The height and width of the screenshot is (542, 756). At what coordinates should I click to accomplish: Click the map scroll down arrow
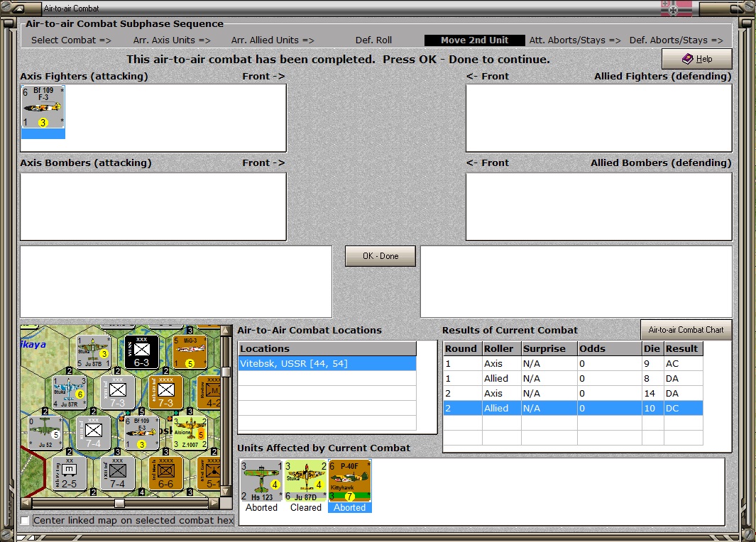pyautogui.click(x=226, y=492)
